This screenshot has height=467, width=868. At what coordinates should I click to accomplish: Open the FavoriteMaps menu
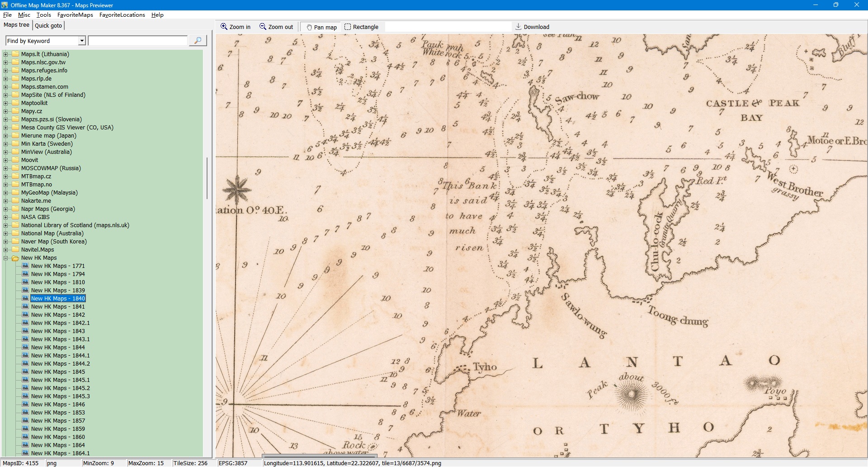pyautogui.click(x=75, y=15)
